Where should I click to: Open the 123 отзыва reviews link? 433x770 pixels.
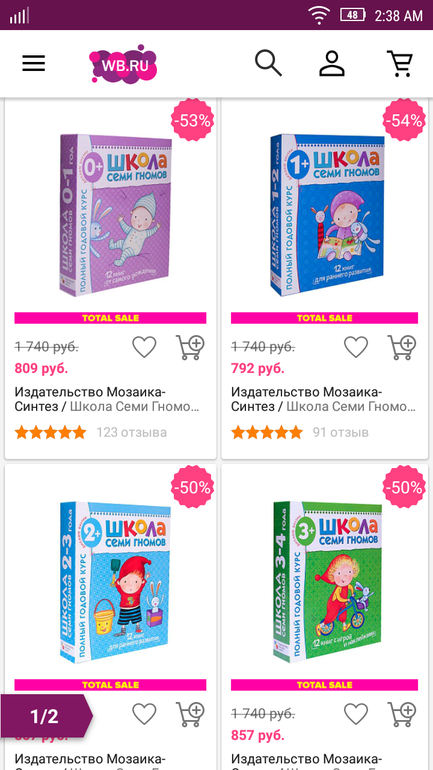click(x=132, y=433)
